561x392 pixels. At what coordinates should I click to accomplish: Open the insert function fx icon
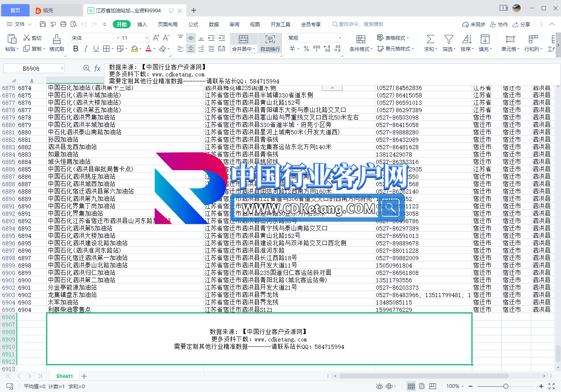tap(97, 68)
